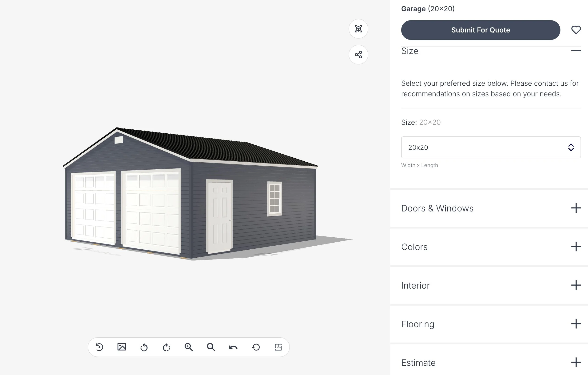This screenshot has width=588, height=375.
Task: Expand the Doors & Windows section
Action: 576,208
